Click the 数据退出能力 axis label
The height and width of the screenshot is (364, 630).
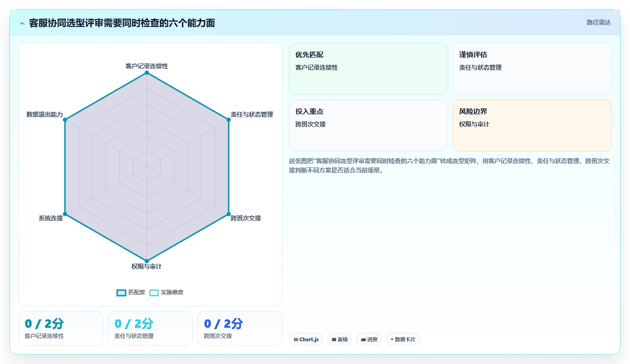[x=45, y=114]
